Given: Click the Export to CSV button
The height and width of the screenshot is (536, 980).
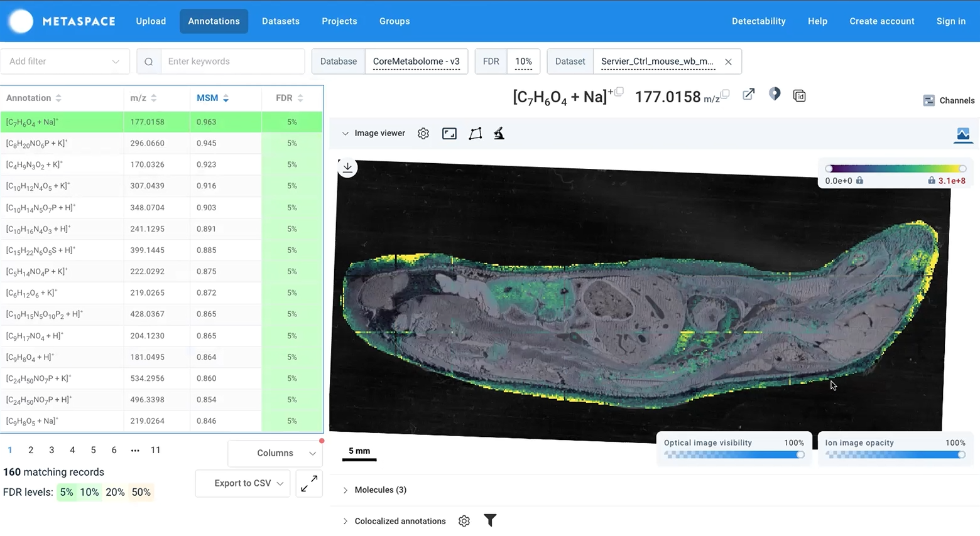Looking at the screenshot, I should click(242, 483).
